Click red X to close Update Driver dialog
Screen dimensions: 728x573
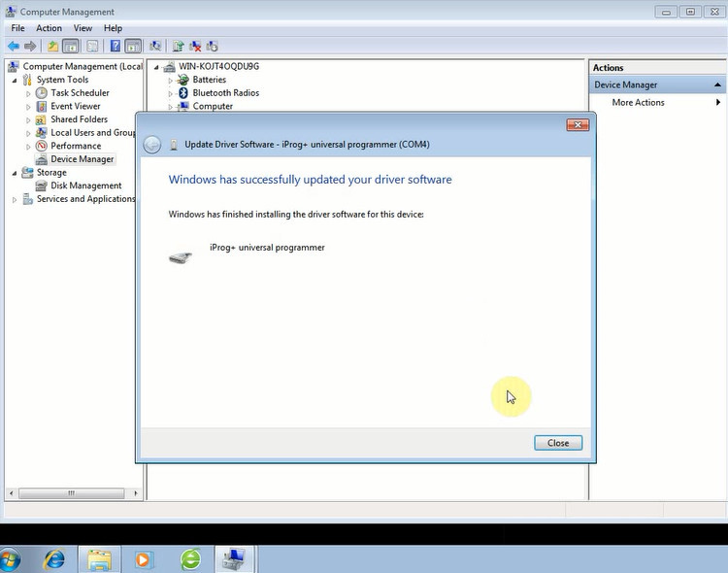point(578,124)
